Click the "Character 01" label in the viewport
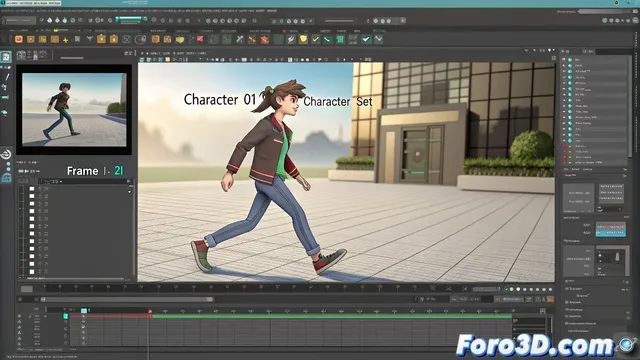The image size is (640, 360). [x=220, y=99]
